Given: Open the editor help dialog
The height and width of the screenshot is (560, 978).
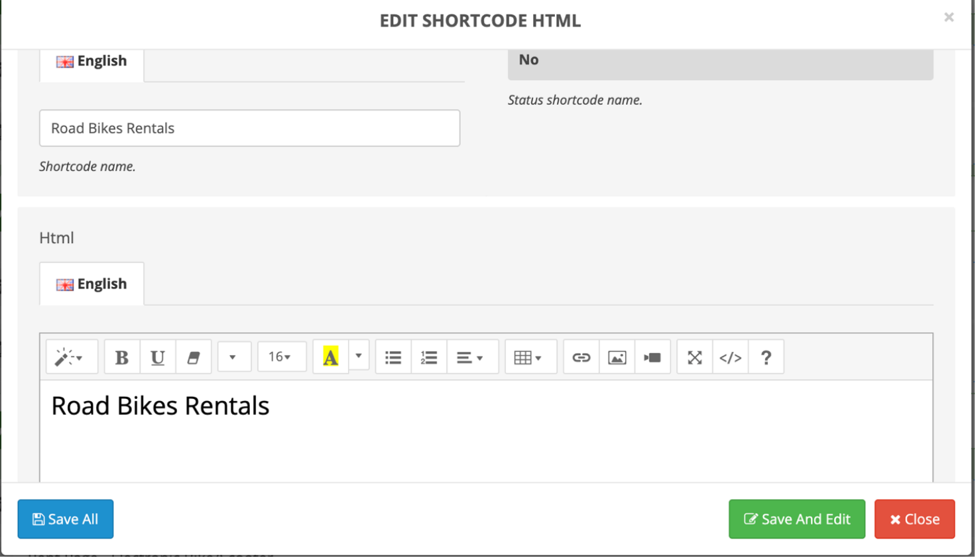Looking at the screenshot, I should [766, 358].
